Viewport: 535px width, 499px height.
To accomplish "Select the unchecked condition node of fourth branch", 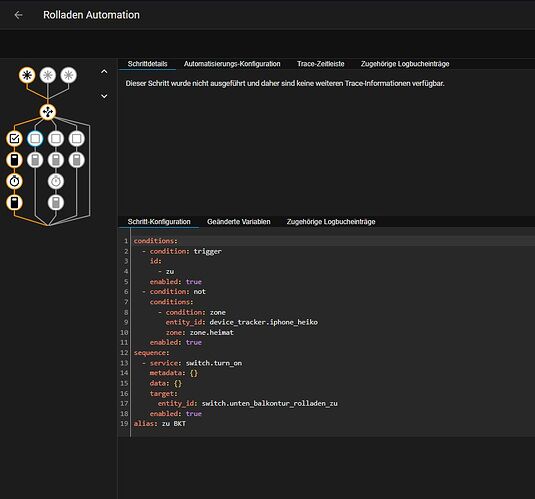I will [76, 139].
